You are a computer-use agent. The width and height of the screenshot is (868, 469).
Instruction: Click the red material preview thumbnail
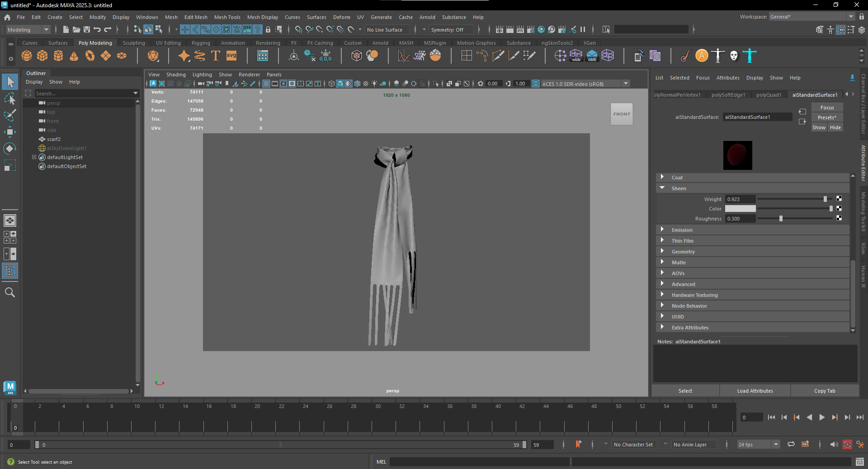[737, 155]
